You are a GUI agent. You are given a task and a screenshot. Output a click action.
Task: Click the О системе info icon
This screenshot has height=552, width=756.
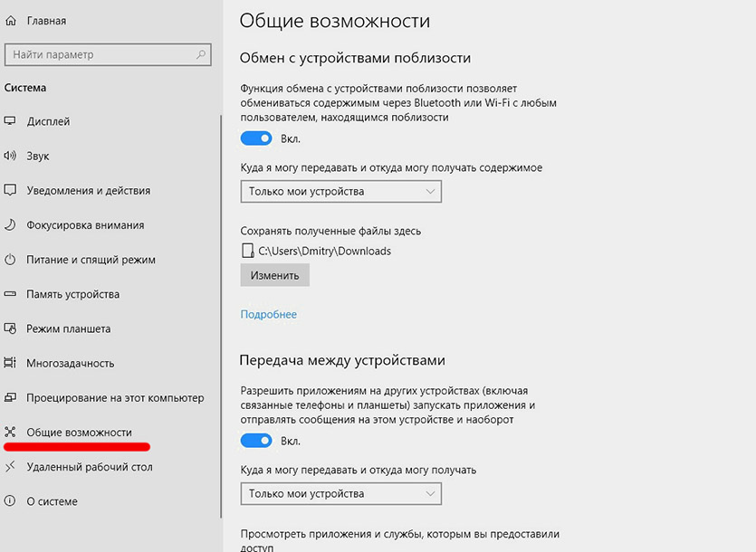click(x=11, y=501)
